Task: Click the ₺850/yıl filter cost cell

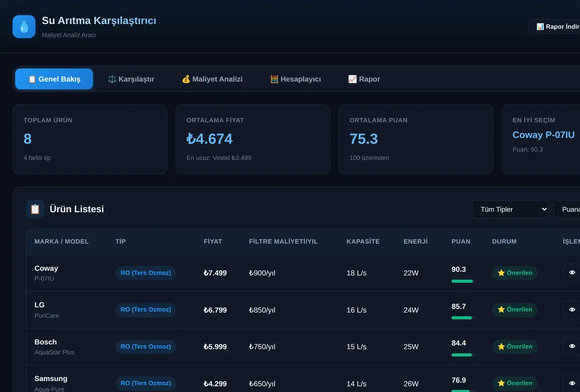Action: pos(262,310)
